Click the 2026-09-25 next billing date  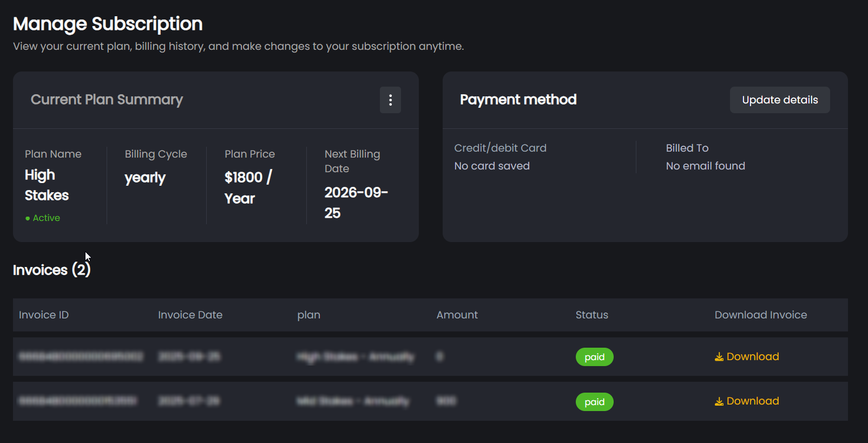356,203
